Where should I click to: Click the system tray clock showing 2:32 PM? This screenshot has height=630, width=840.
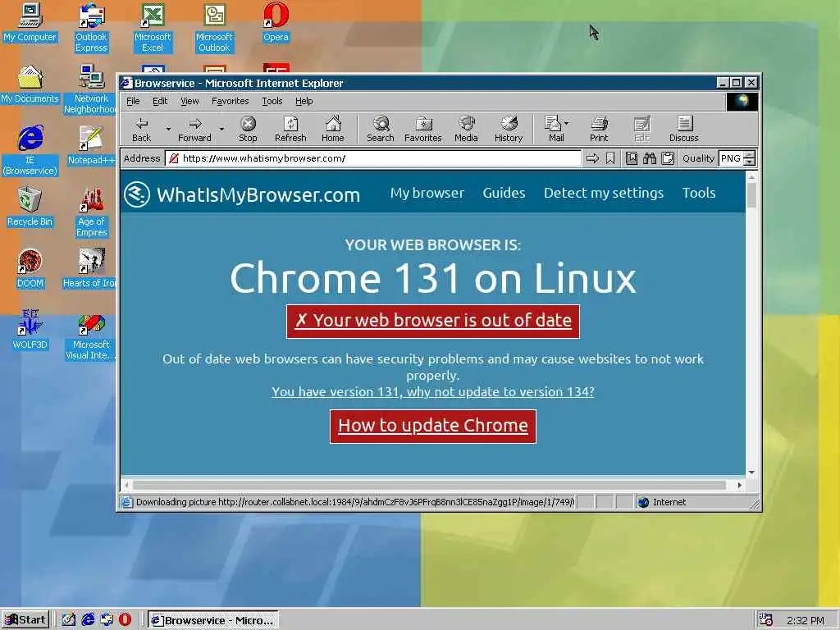[805, 620]
